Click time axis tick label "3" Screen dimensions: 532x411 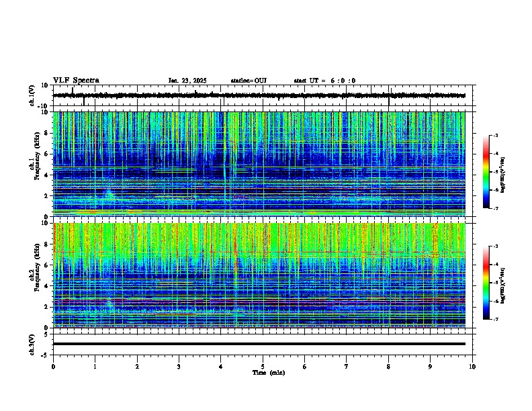click(179, 367)
